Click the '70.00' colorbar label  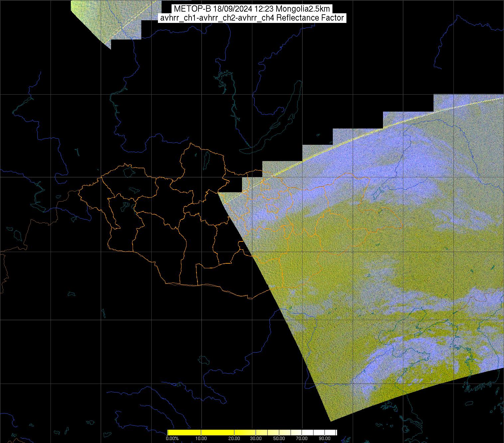pos(302,438)
